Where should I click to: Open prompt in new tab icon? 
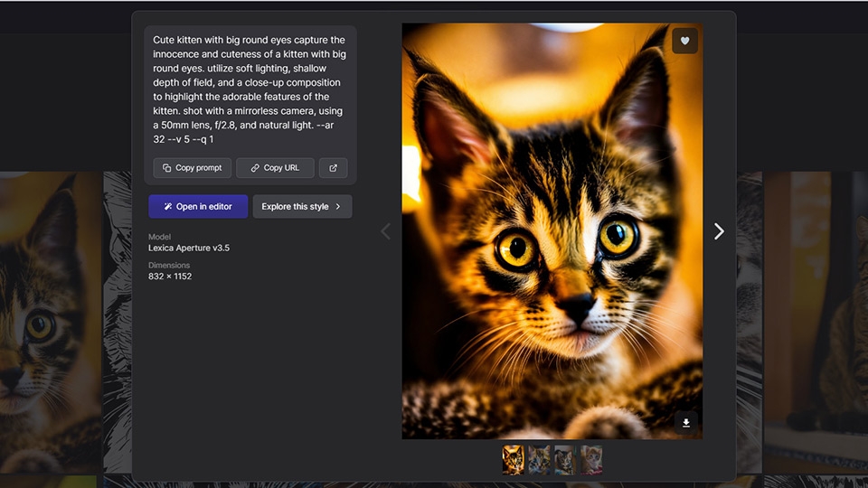[x=334, y=168]
